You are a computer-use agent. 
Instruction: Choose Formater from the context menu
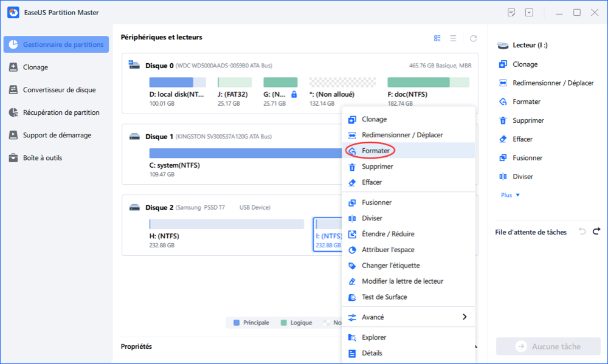point(376,151)
